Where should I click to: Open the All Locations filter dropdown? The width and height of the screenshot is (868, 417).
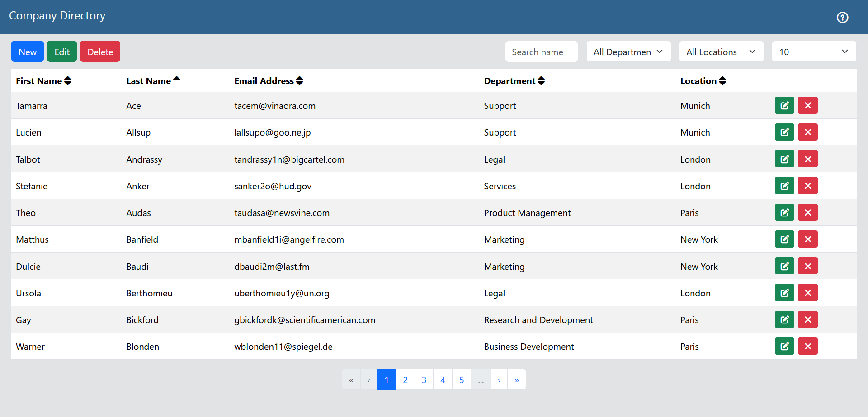tap(721, 52)
